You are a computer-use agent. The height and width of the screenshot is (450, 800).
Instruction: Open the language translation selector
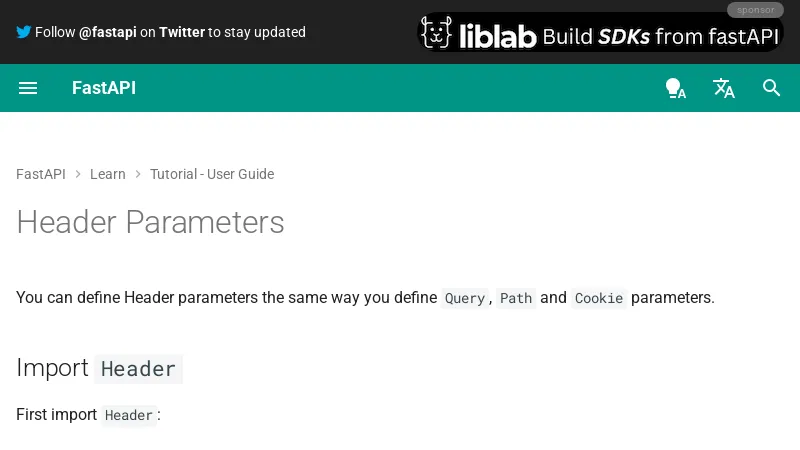coord(724,88)
